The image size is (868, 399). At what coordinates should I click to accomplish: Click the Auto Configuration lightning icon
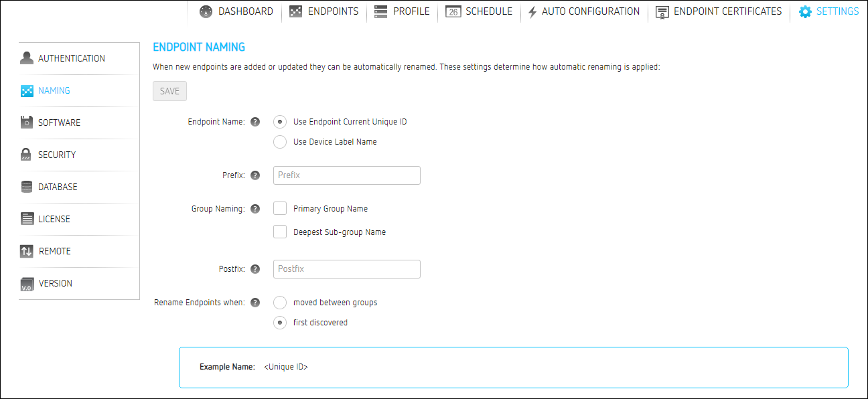[x=532, y=12]
